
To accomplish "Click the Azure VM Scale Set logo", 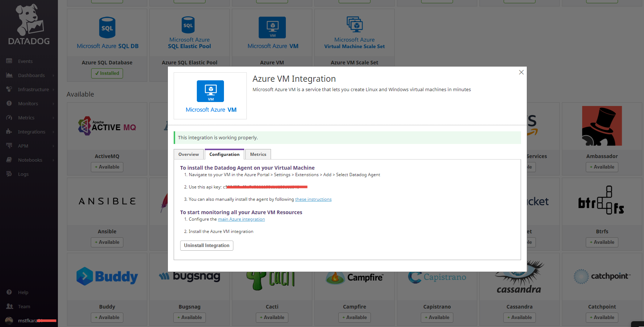I will coord(355,33).
